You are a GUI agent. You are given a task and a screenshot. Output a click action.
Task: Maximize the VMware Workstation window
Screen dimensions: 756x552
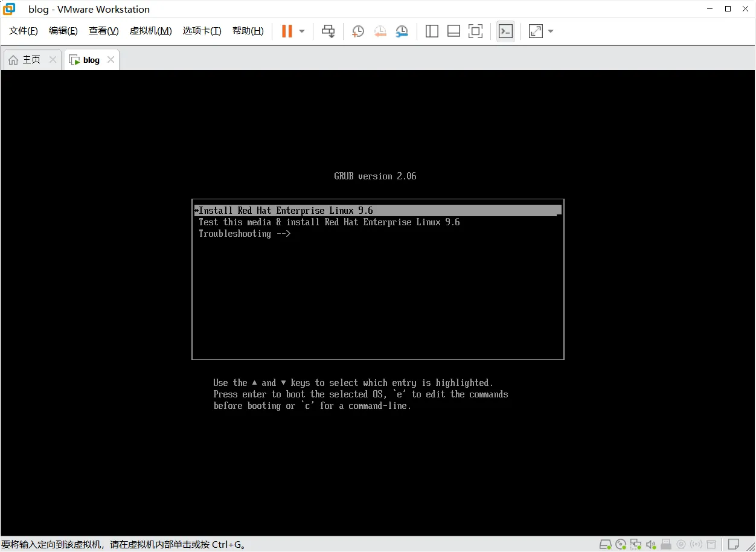pos(728,8)
